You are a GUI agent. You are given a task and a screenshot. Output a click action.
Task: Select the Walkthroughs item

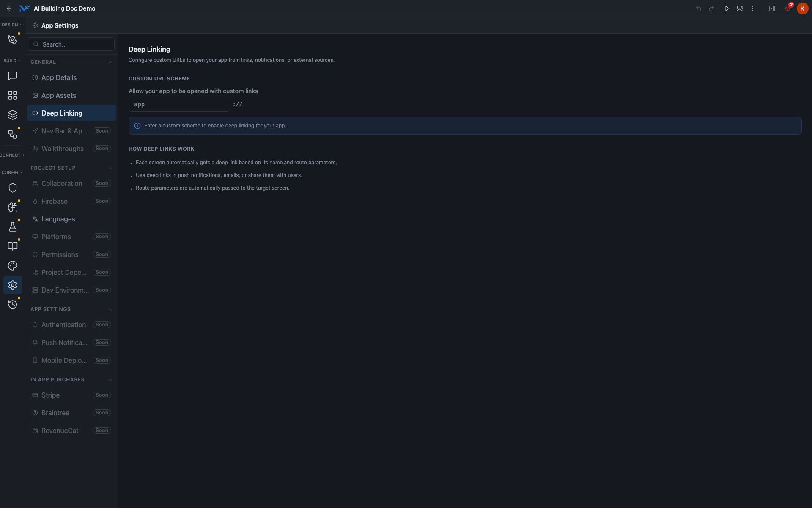pyautogui.click(x=71, y=149)
